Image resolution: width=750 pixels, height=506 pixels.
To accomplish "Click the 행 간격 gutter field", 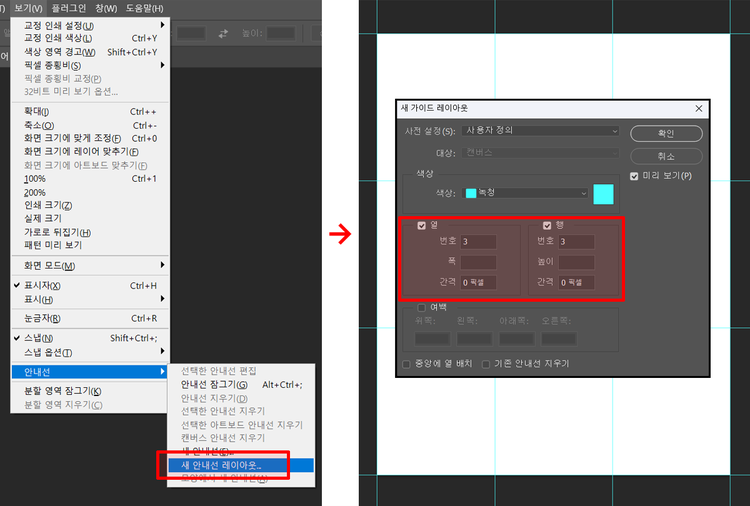I will 576,282.
